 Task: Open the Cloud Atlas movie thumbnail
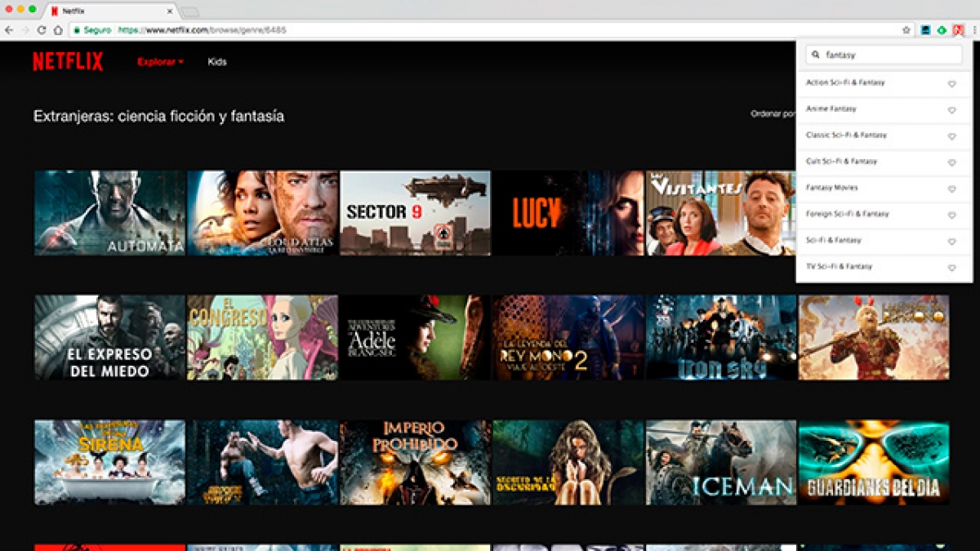[263, 213]
